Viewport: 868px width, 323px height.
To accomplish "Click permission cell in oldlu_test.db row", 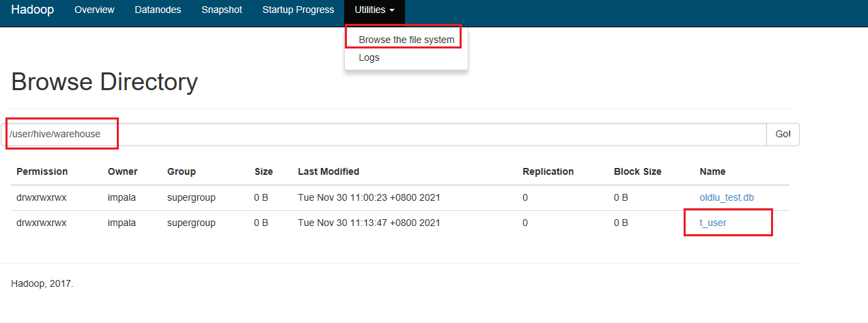I will click(42, 197).
